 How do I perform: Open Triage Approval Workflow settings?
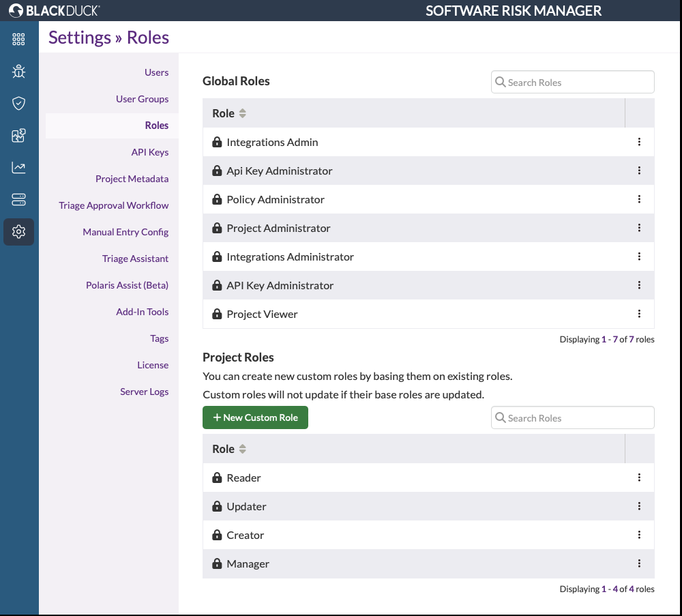(x=113, y=205)
